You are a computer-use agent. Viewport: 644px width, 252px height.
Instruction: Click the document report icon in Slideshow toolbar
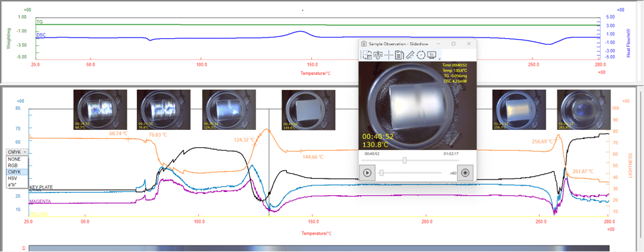399,55
